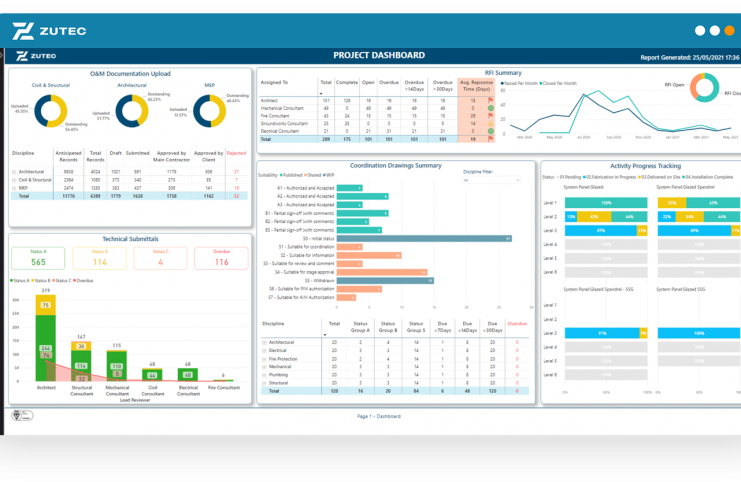
Task: Click the Overdue column header in coordination table
Action: click(516, 324)
